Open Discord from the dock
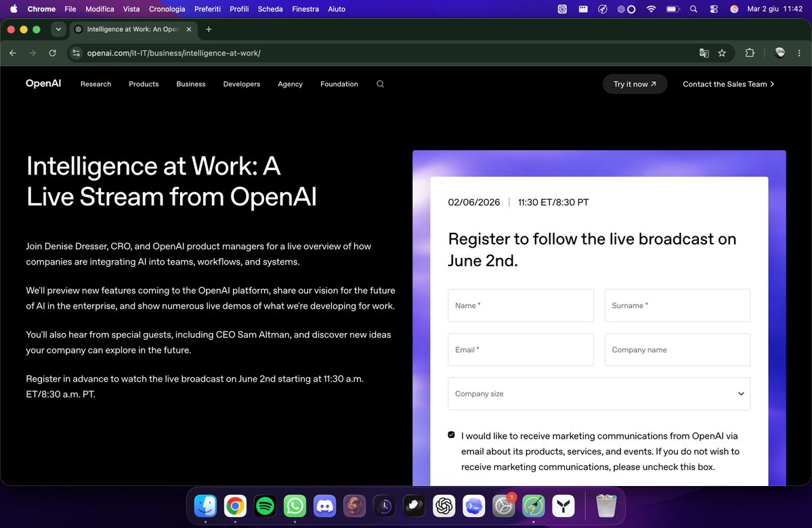 [x=324, y=506]
